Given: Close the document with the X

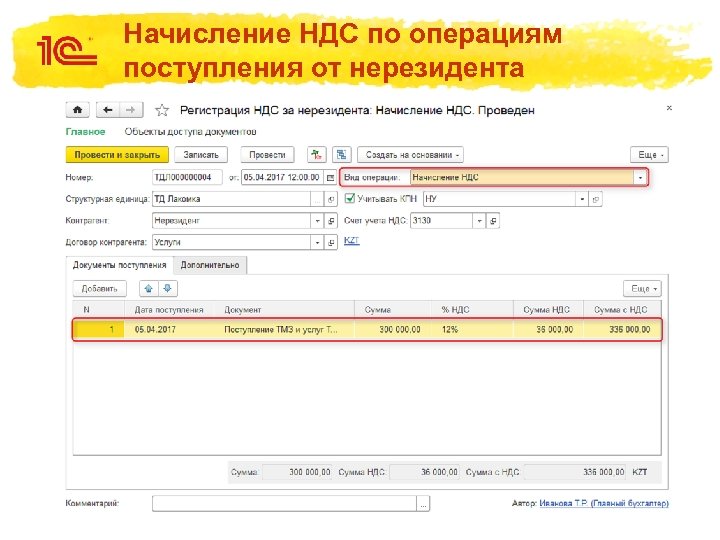Looking at the screenshot, I should coord(669,108).
